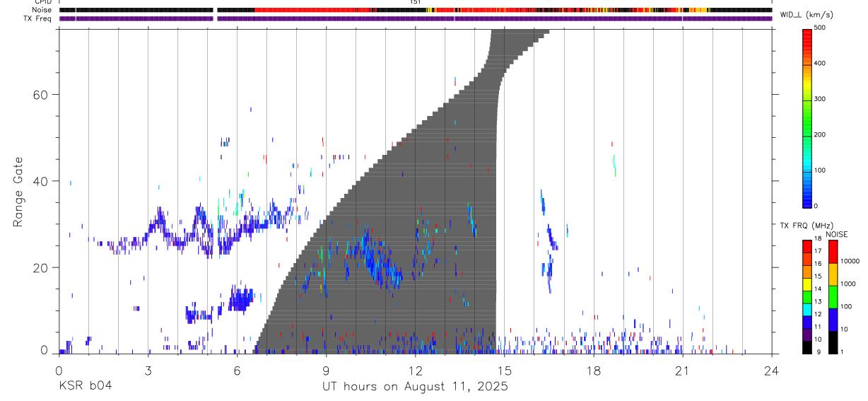Click the purple TX Freq strip above plot
Screen dimensions: 868x401
click(x=415, y=18)
